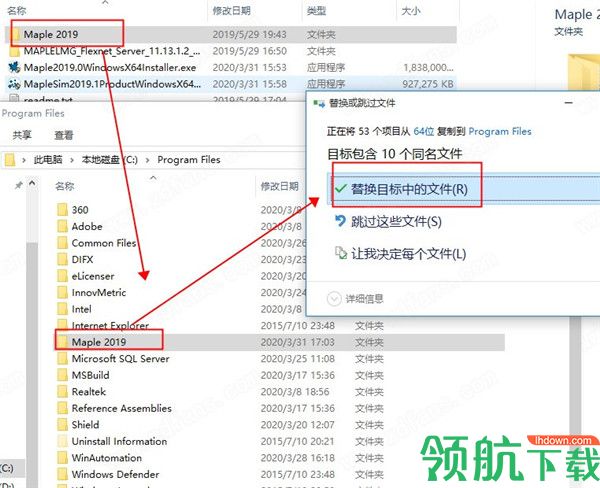Click the 360 folder icon
600x488 pixels.
62,210
